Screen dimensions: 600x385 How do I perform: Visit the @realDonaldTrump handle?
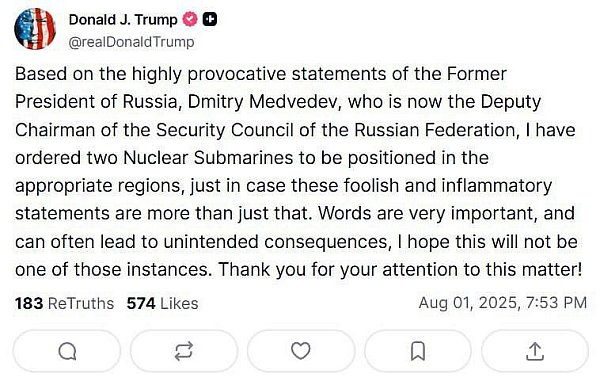(131, 42)
